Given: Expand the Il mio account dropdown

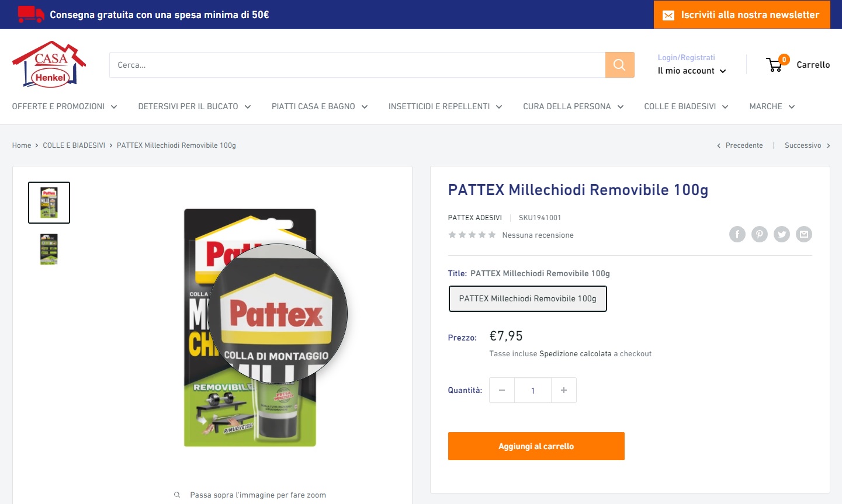Looking at the screenshot, I should coord(692,71).
